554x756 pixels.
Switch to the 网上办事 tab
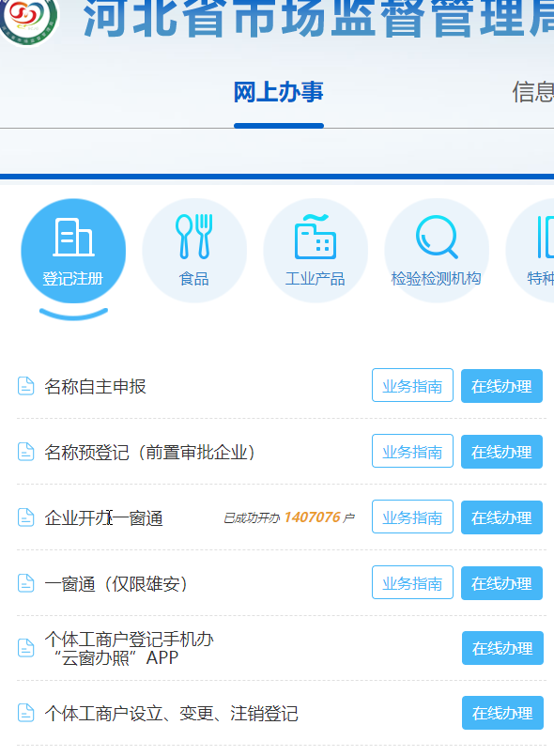click(279, 92)
